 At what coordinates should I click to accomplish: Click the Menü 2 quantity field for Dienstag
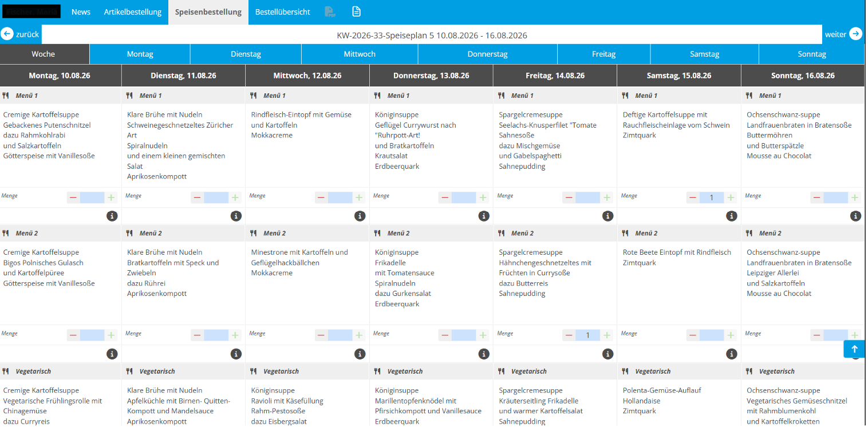click(x=216, y=335)
